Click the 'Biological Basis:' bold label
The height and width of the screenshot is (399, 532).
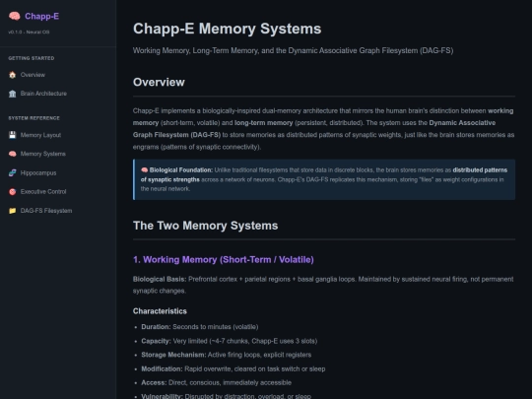coord(160,279)
